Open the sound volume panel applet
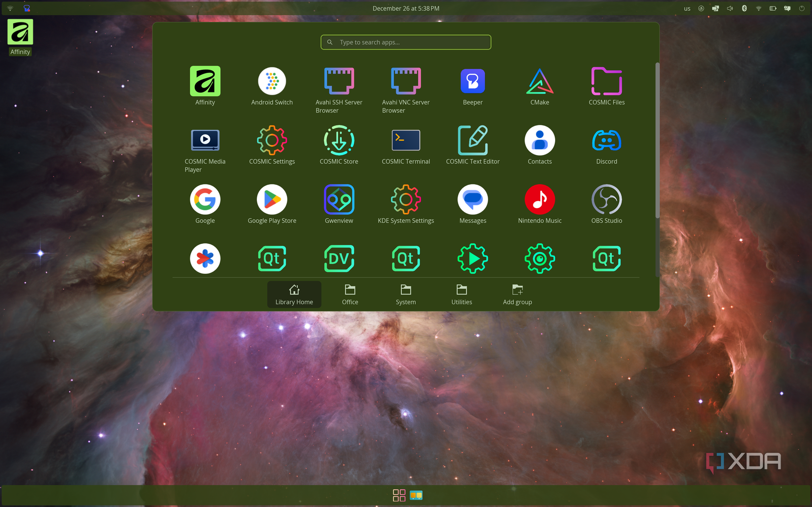812x507 pixels. 730,8
